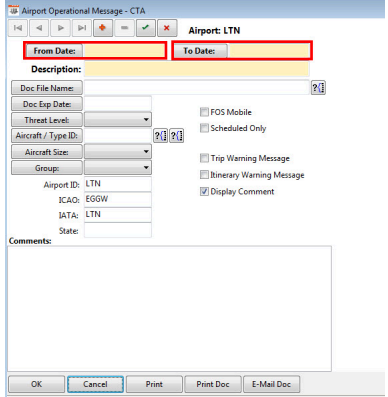Click the Cancel button

95,384
